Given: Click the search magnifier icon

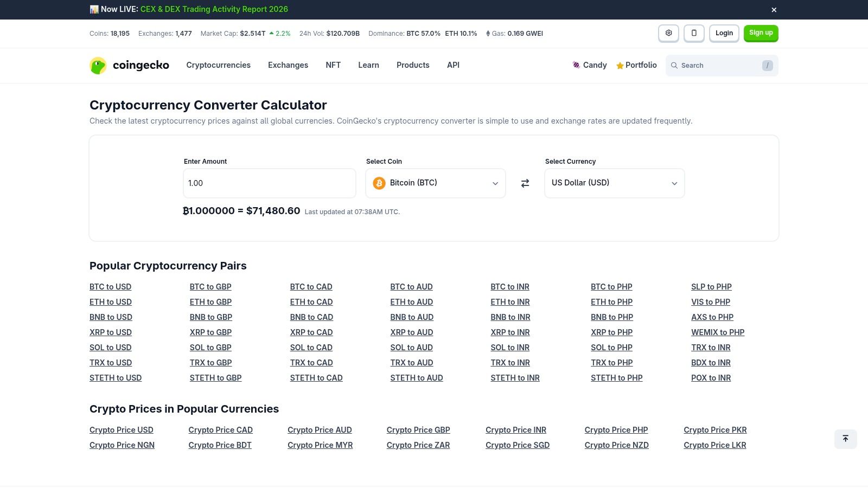Looking at the screenshot, I should pos(674,65).
